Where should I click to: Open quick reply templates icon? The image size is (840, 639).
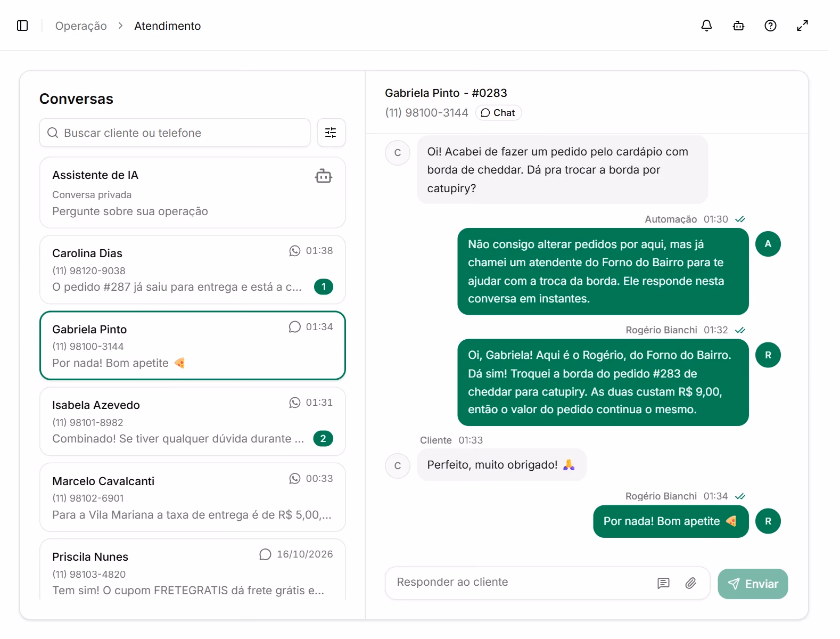click(663, 583)
